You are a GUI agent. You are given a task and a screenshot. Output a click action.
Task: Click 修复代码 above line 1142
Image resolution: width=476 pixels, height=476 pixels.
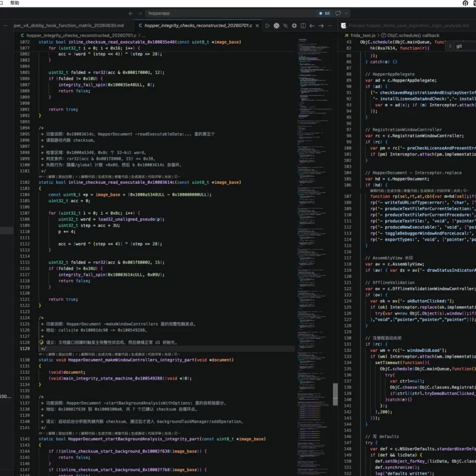coord(121,433)
